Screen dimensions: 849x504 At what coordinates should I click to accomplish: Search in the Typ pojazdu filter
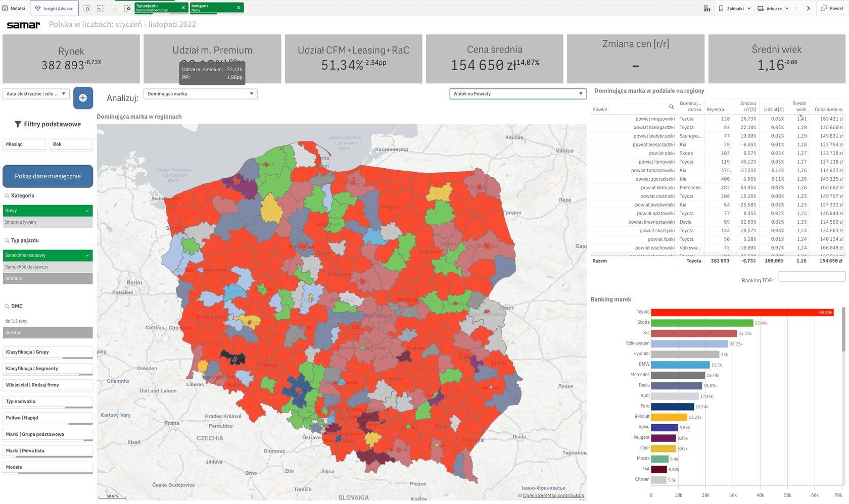(7, 241)
